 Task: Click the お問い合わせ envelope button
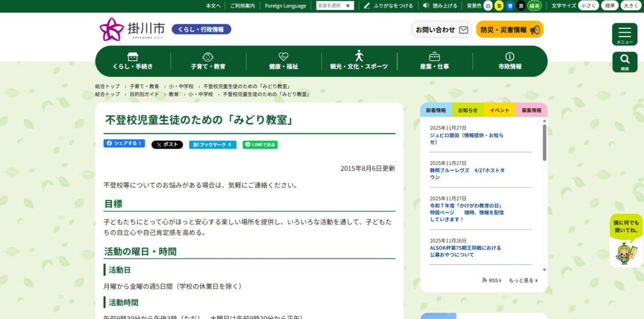click(441, 30)
